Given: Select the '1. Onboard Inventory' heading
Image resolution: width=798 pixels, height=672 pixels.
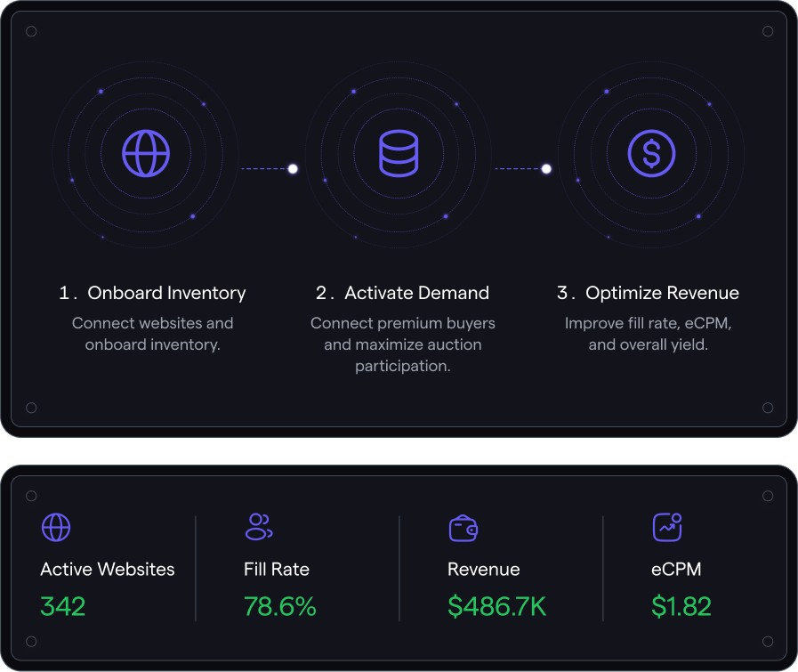Looking at the screenshot, I should 152,293.
